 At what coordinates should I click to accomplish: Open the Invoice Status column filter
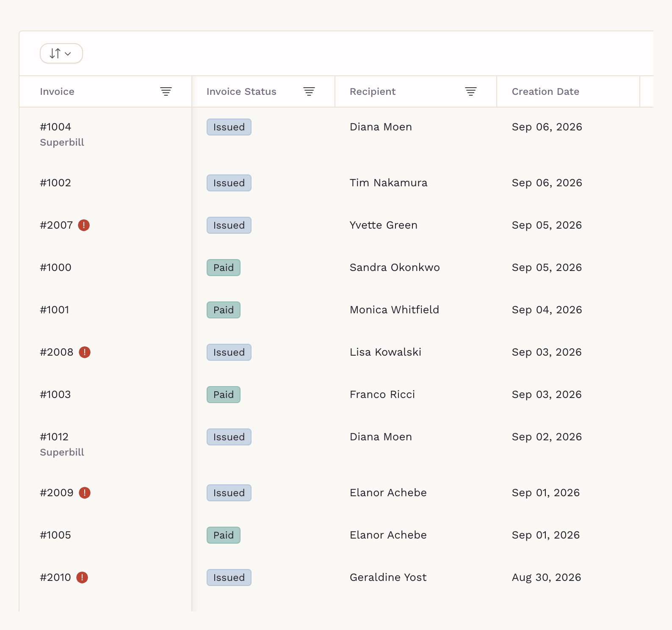pos(309,91)
